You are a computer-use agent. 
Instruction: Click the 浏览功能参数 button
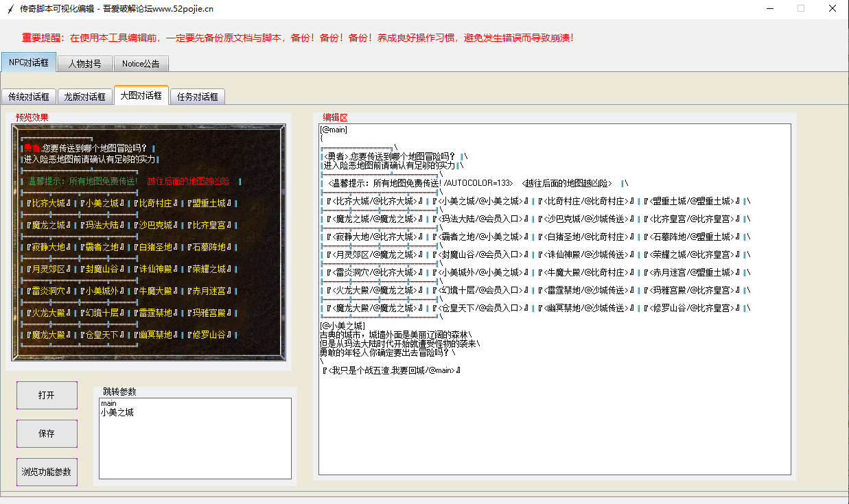47,472
